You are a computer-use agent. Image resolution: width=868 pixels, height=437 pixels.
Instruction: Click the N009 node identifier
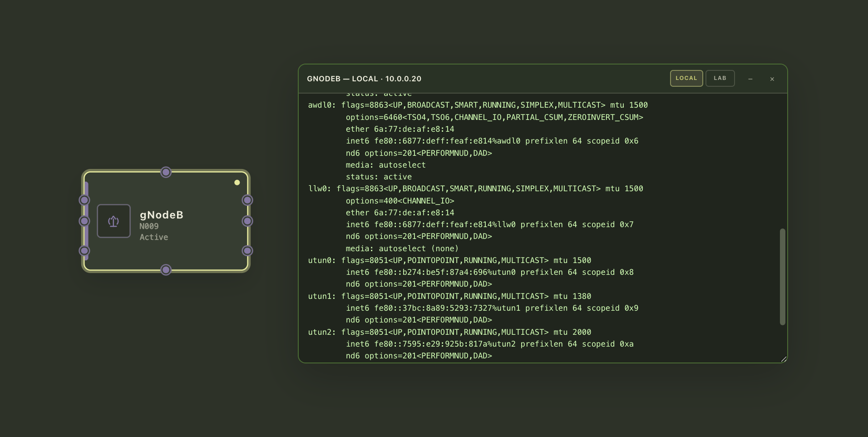coord(149,226)
